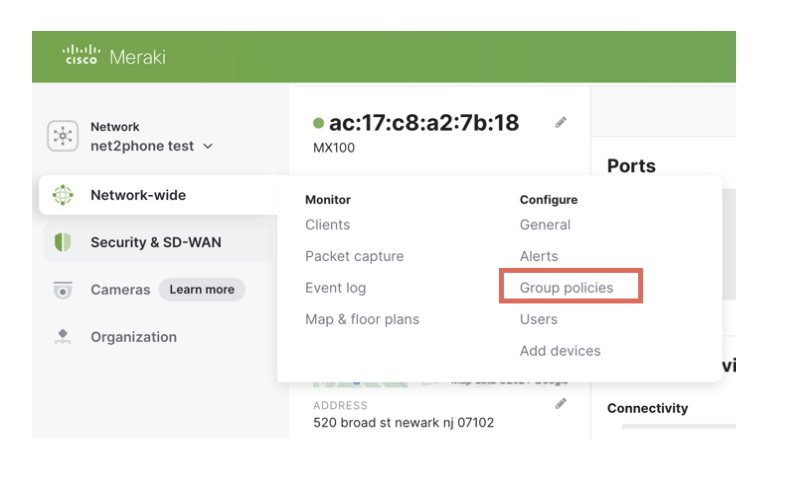Edit the address with pencil icon
Viewport: 786px width, 480px height.
[x=560, y=403]
